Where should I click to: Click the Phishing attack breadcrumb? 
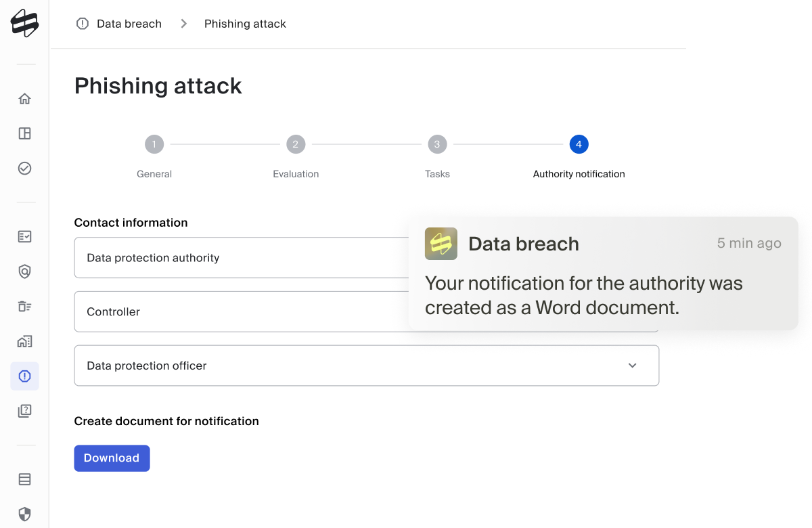pyautogui.click(x=245, y=24)
